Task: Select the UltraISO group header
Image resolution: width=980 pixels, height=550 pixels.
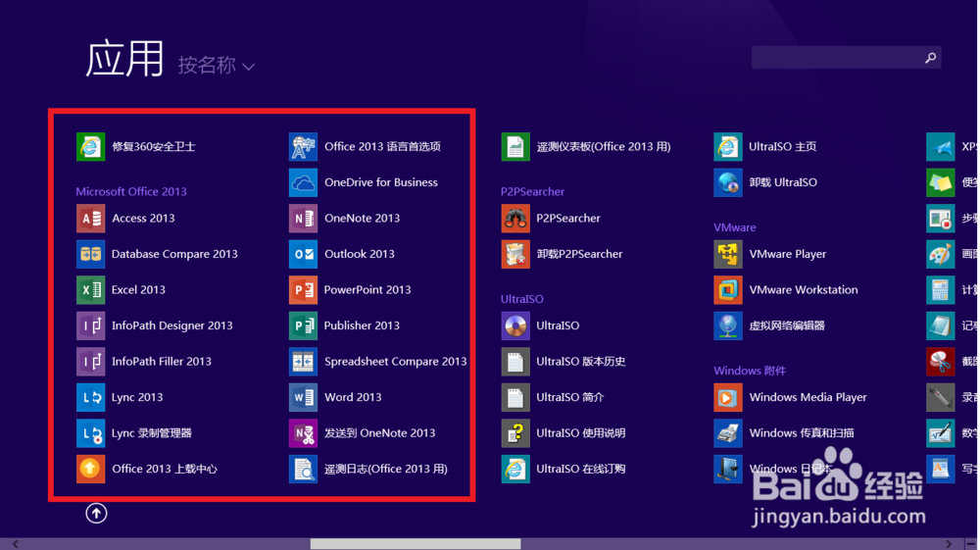Action: pyautogui.click(x=522, y=299)
